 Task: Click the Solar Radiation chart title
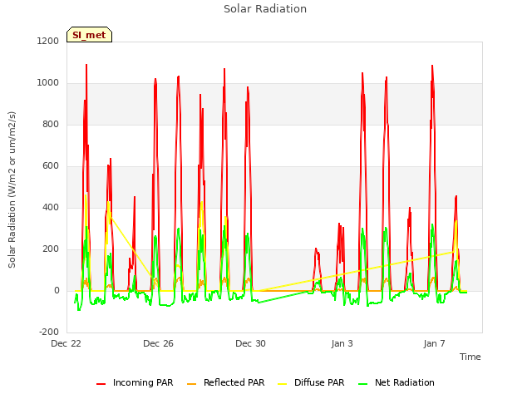(265, 9)
